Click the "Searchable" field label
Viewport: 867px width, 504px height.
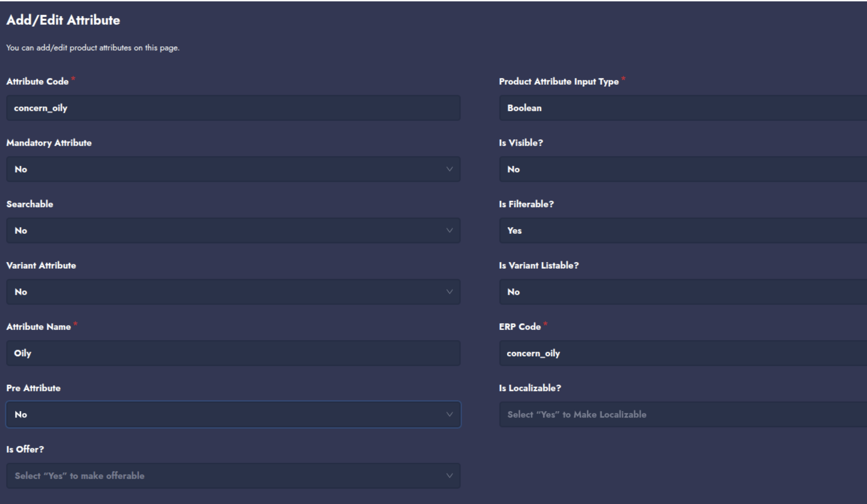pos(29,204)
